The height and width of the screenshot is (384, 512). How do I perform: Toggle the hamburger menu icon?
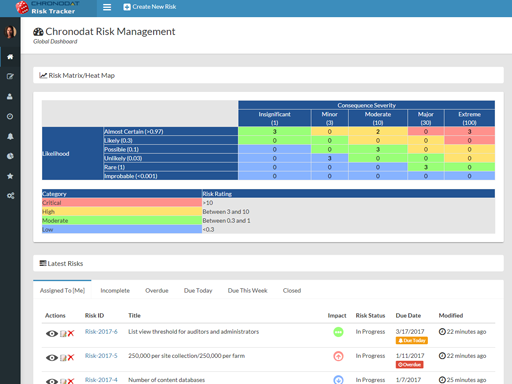click(x=107, y=7)
